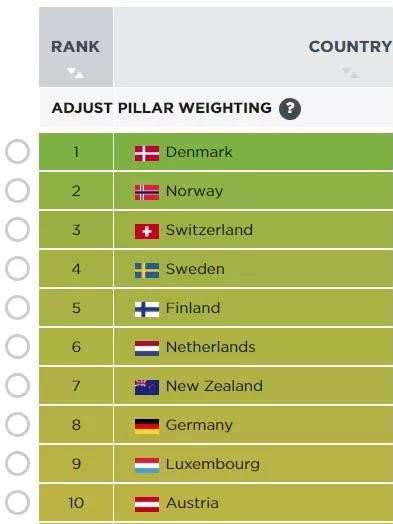The image size is (393, 524).
Task: Click the Finland flag icon
Action: tap(147, 309)
